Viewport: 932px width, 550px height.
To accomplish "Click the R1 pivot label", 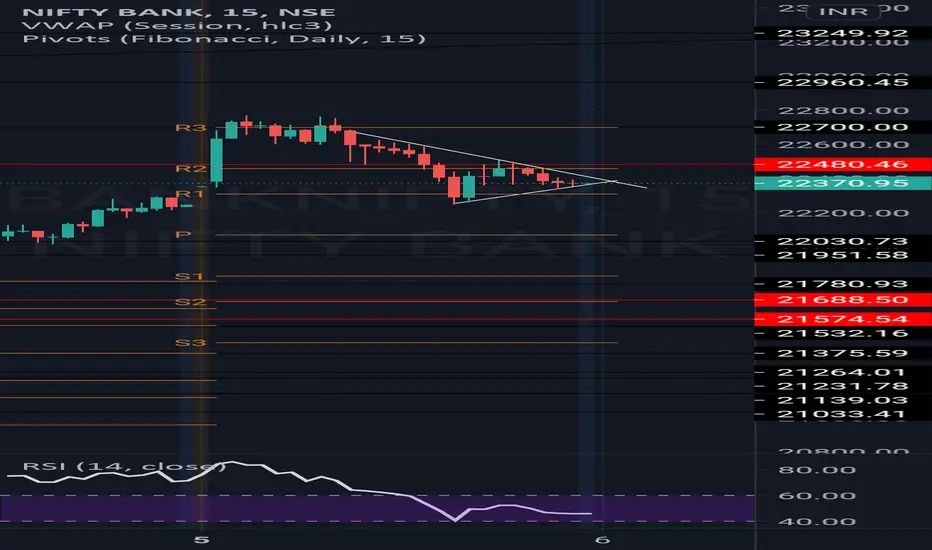I will click(x=190, y=194).
